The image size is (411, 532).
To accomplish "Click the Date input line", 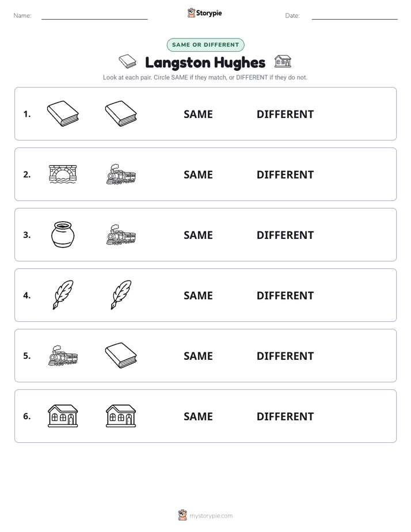I will click(x=355, y=16).
